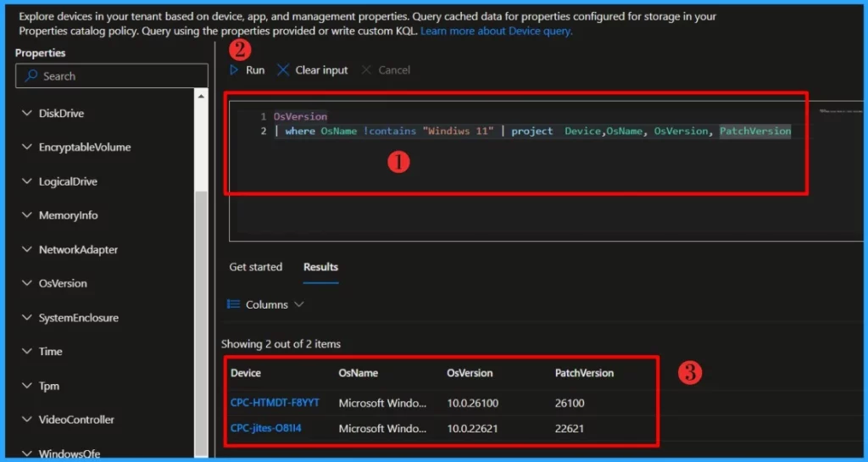Click the 22621 PatchVersion cell
This screenshot has width=868, height=462.
point(570,428)
